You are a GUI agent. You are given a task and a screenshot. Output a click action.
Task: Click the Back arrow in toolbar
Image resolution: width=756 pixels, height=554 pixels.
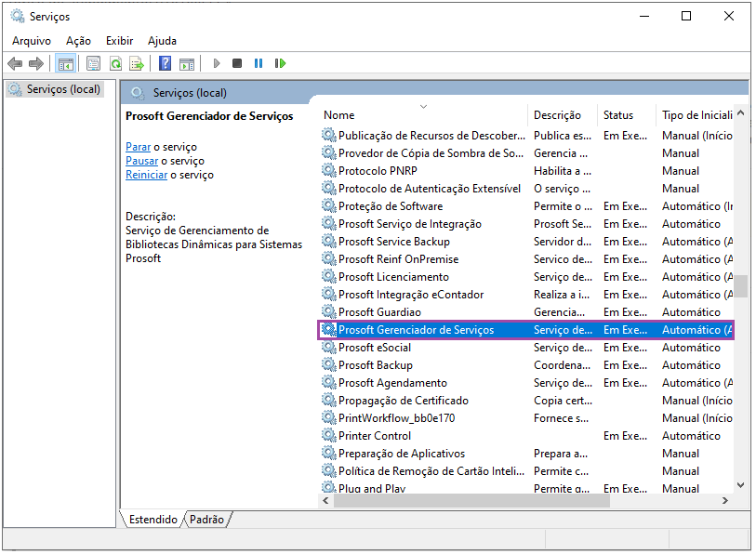[x=15, y=63]
